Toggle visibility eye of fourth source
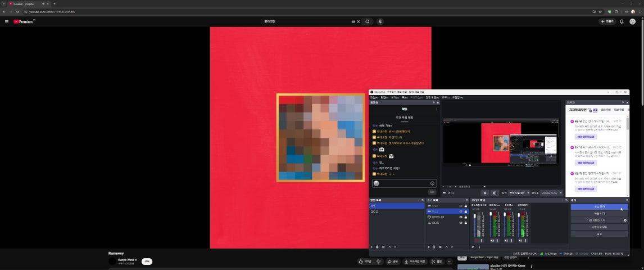This screenshot has height=270, width=644. click(x=461, y=223)
